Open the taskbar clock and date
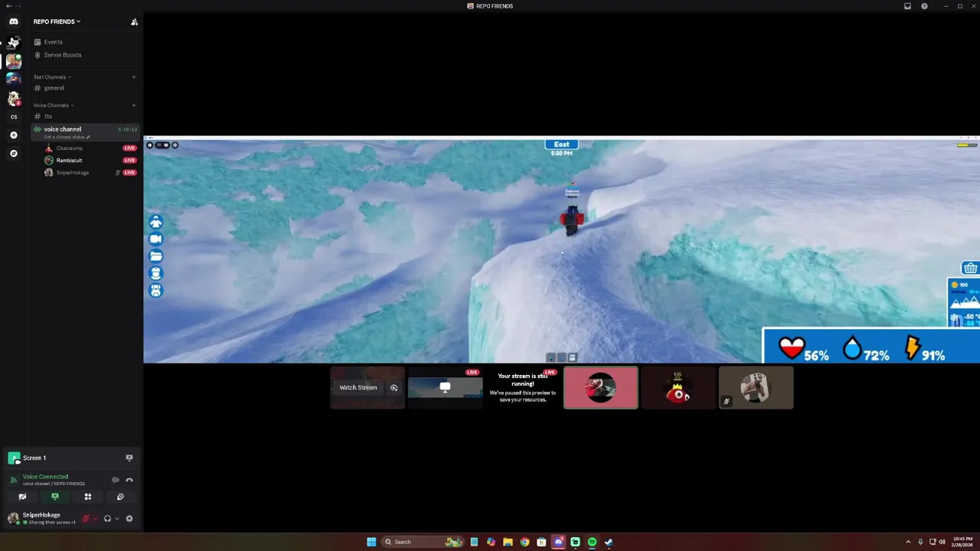This screenshot has width=980, height=551. [962, 542]
